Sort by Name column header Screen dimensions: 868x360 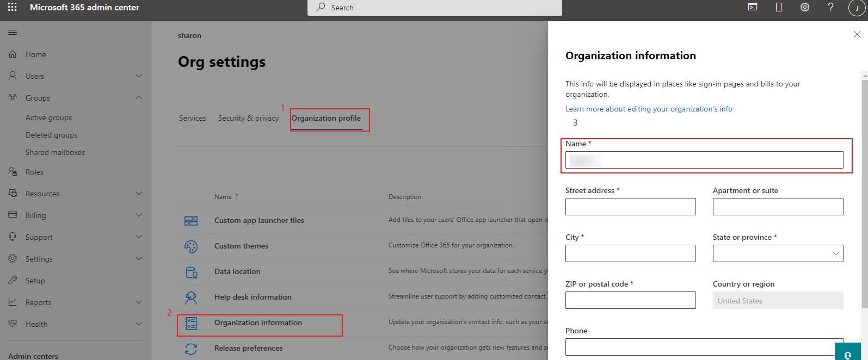tap(226, 197)
